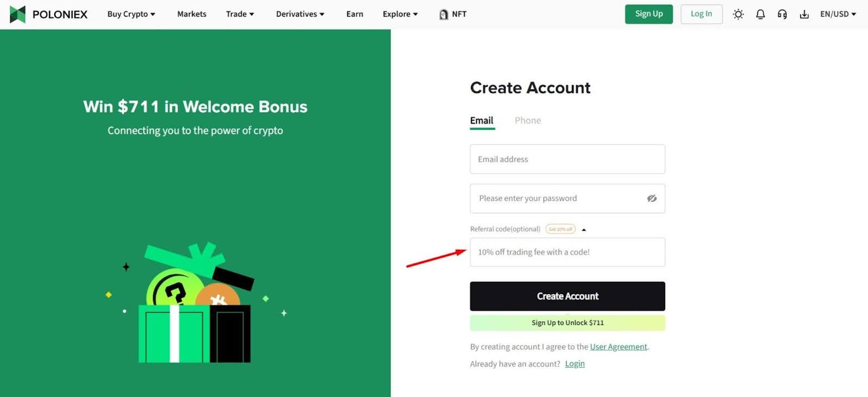Focus the referral code input field
The width and height of the screenshot is (868, 397).
tap(567, 252)
